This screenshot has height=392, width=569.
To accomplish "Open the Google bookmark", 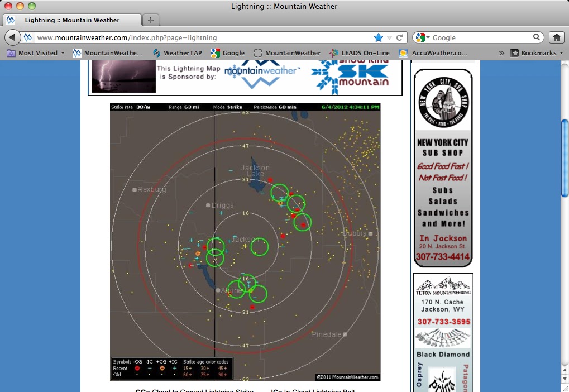I will click(x=228, y=53).
